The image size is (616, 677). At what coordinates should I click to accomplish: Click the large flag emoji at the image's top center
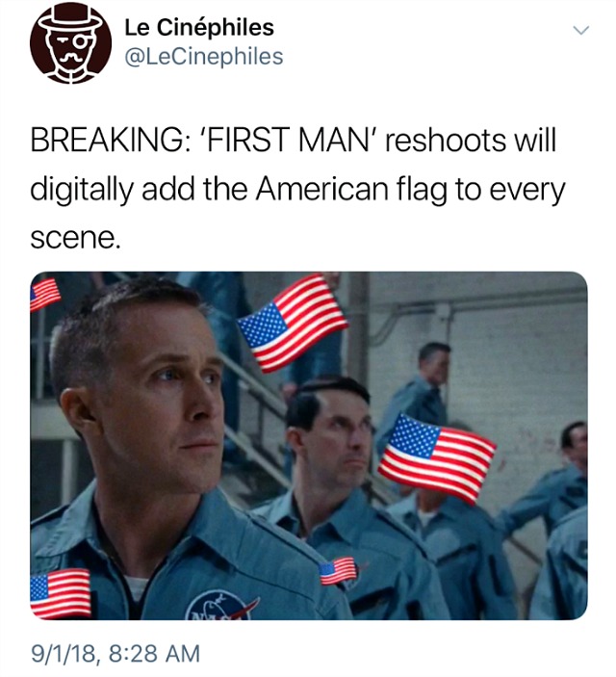tap(293, 323)
